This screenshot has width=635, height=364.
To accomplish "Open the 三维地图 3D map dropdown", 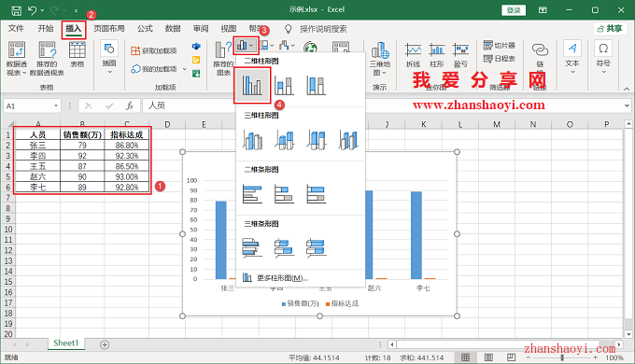I will (x=380, y=59).
